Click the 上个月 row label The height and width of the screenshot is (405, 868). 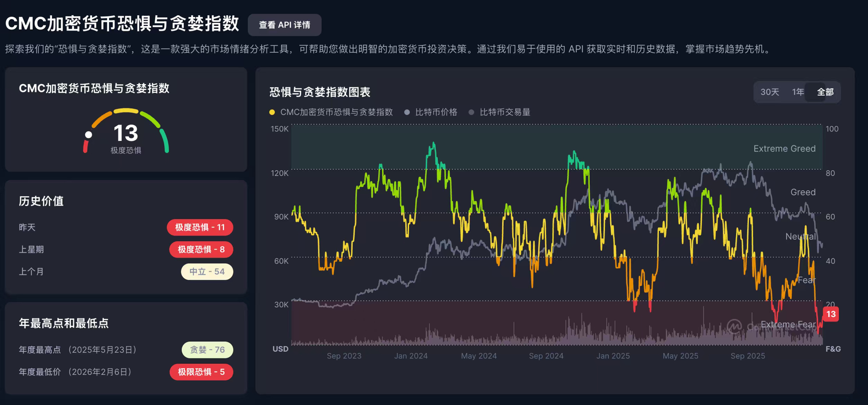31,271
